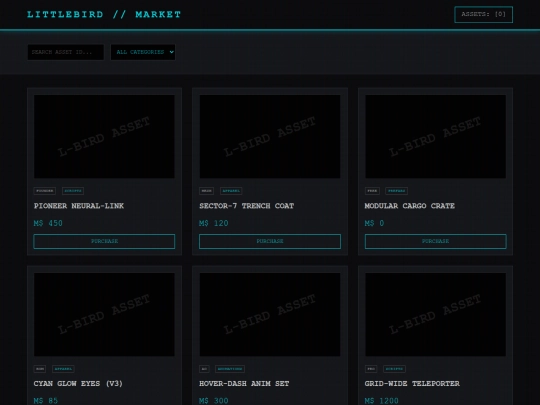Select the Pioneer tag on Pioneer Neural-Link
The height and width of the screenshot is (405, 540).
click(x=45, y=191)
